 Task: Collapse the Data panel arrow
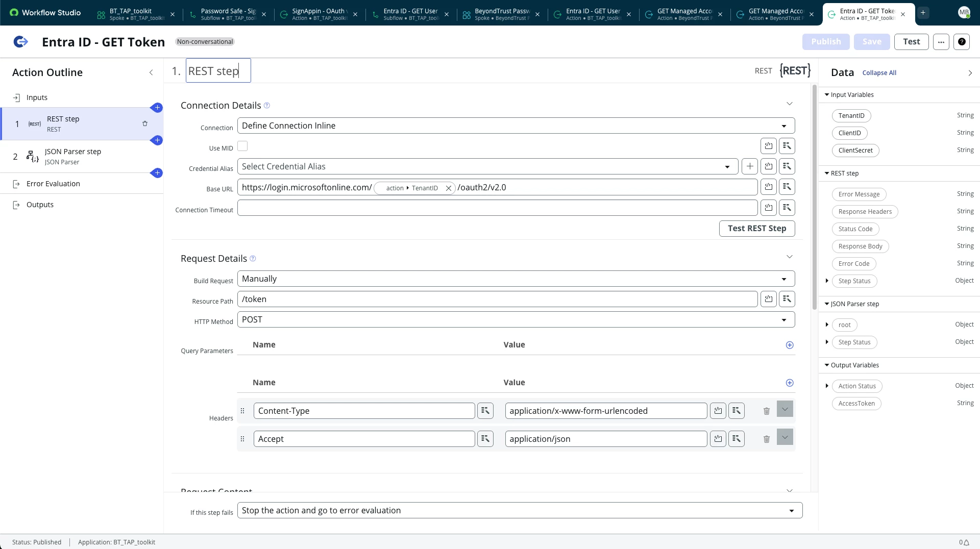click(970, 73)
